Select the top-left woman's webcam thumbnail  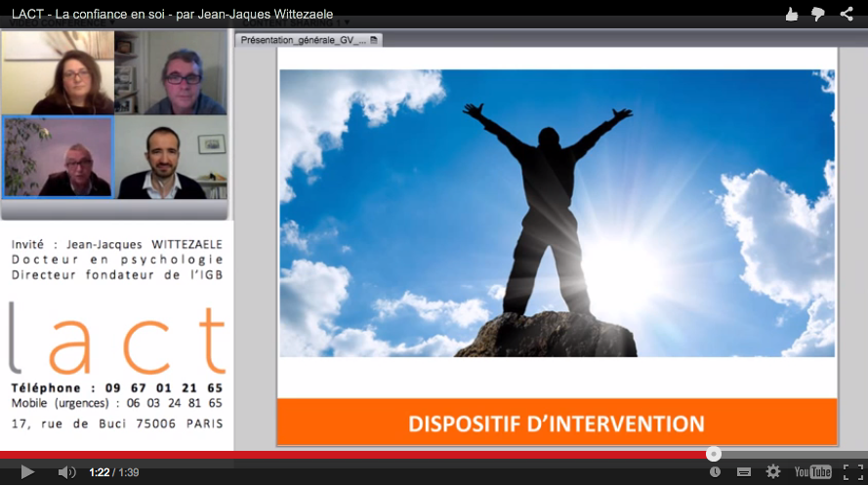[59, 73]
